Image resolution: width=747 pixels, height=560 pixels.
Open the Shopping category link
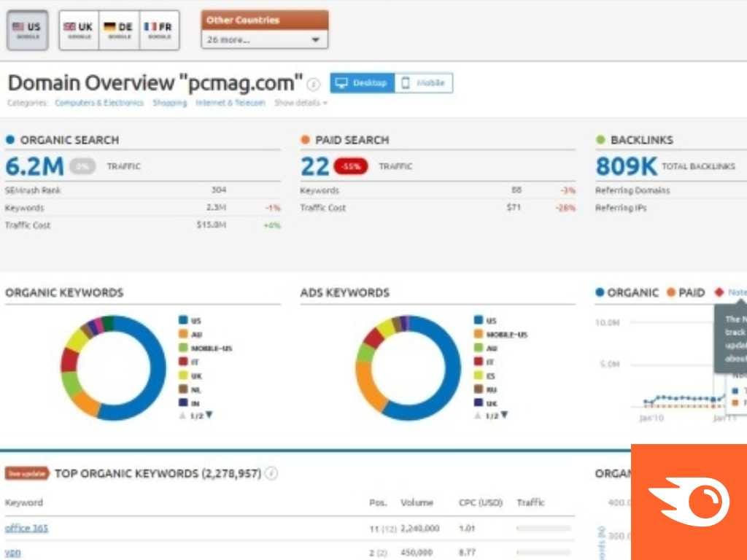[x=169, y=103]
